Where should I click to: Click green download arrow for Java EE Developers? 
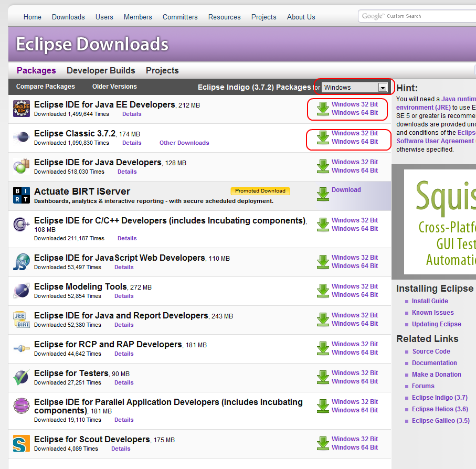[323, 109]
